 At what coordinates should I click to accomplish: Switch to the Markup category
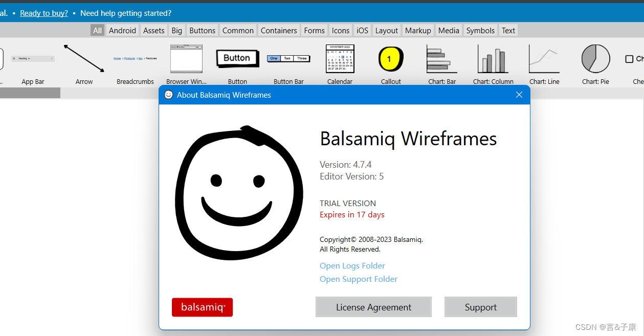418,30
